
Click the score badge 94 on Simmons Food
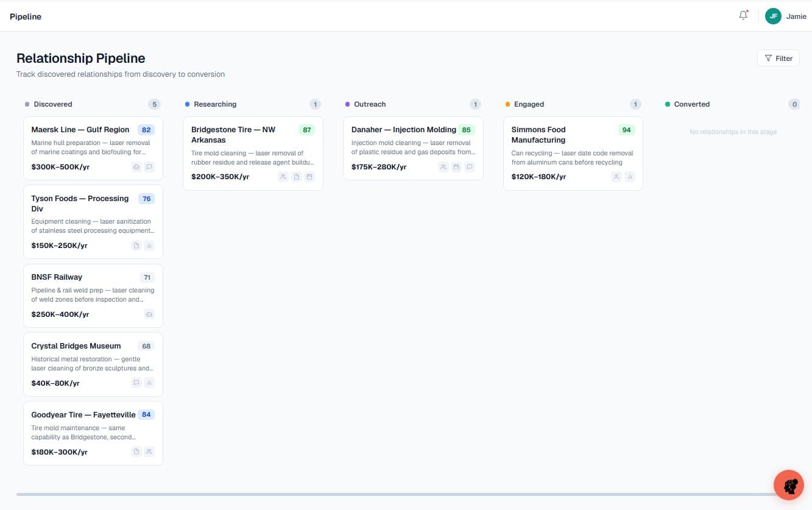[x=626, y=130]
